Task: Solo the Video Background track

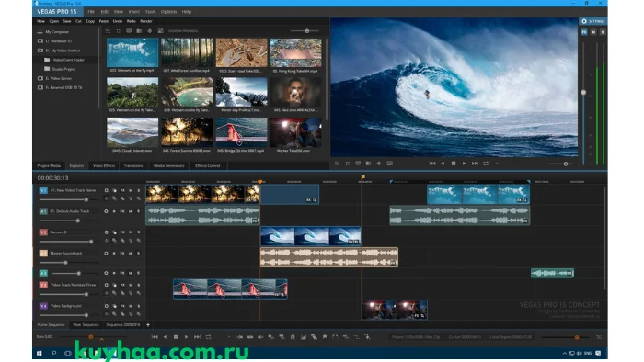Action: pyautogui.click(x=138, y=306)
